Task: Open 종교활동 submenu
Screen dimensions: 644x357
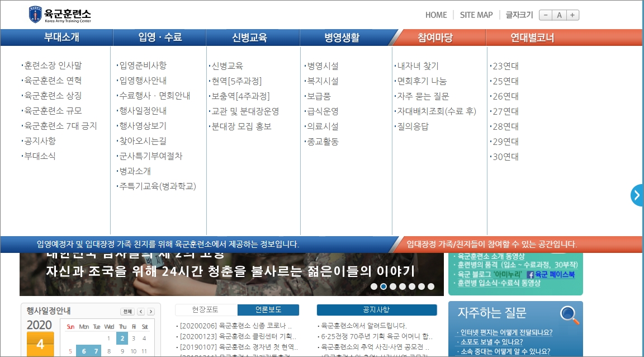Action: [x=323, y=142]
